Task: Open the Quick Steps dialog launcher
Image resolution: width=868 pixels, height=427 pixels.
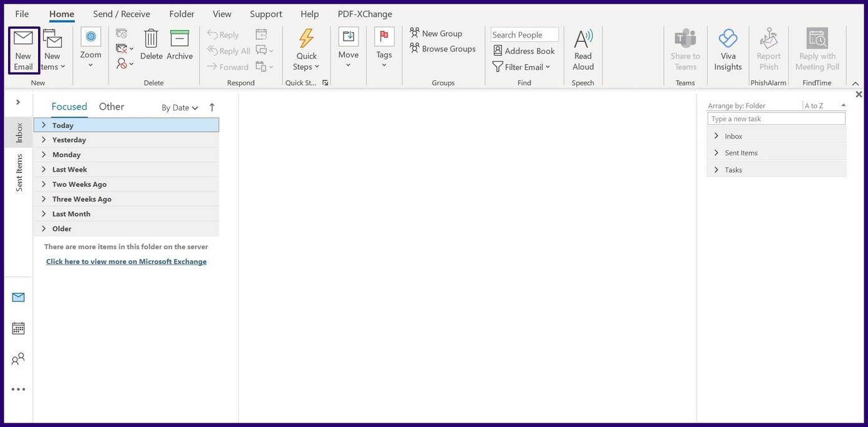Action: point(325,82)
